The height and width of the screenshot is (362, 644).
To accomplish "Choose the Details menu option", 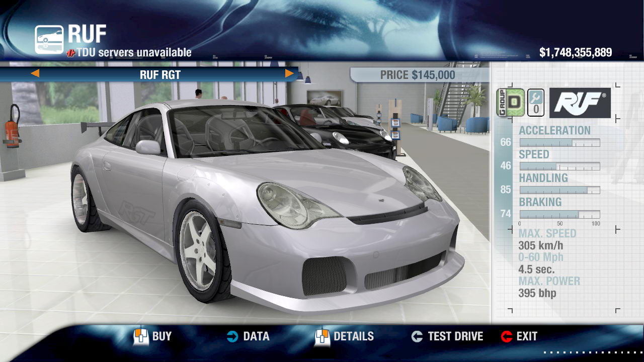I will (x=354, y=336).
